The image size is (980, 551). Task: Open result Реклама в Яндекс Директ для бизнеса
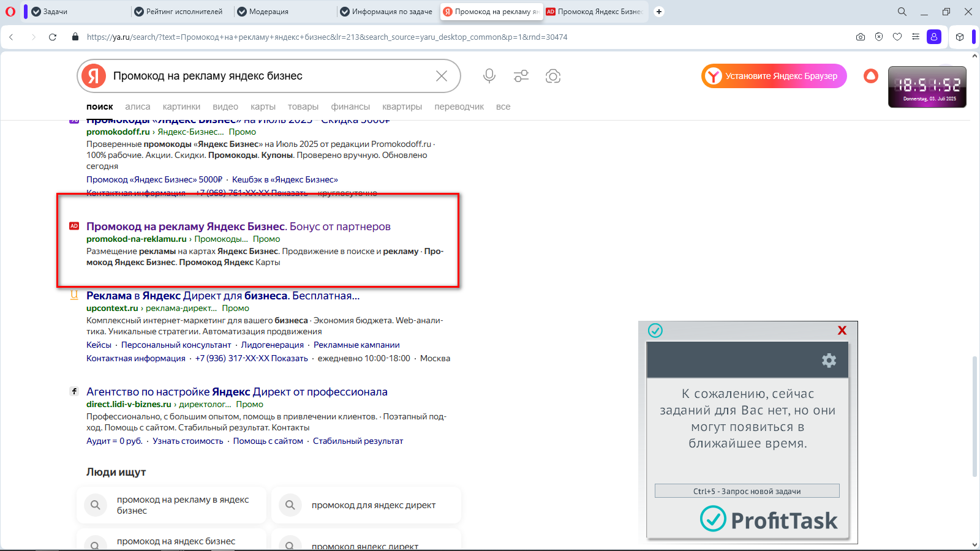223,296
